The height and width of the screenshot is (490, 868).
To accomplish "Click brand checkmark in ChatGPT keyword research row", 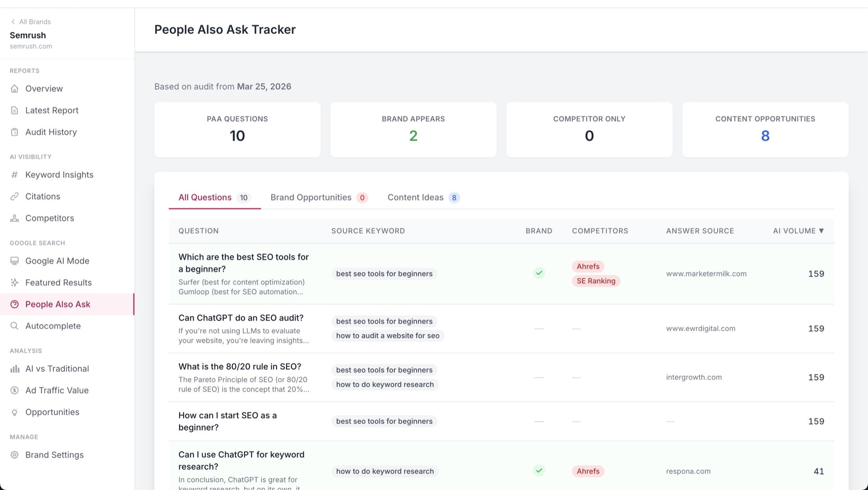I will pos(539,471).
